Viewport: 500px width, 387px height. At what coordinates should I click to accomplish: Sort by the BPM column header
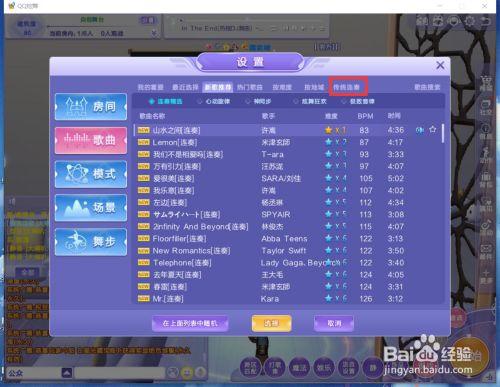coord(365,116)
